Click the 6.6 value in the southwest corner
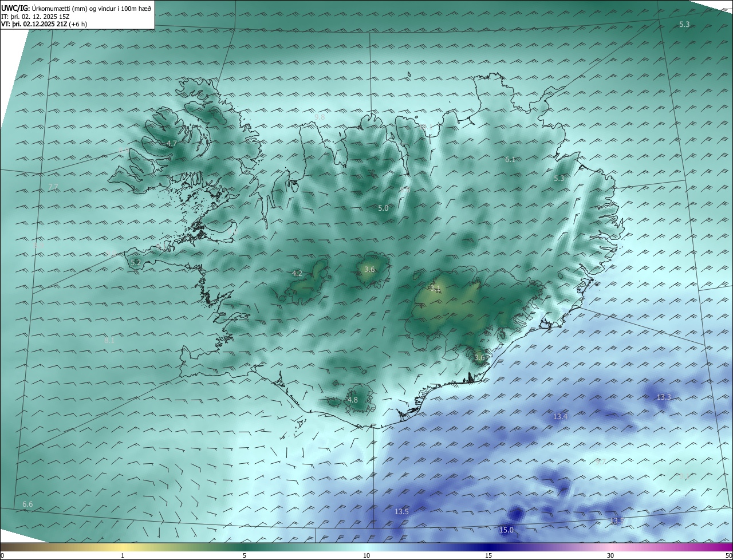The width and height of the screenshot is (733, 560). coord(27,504)
